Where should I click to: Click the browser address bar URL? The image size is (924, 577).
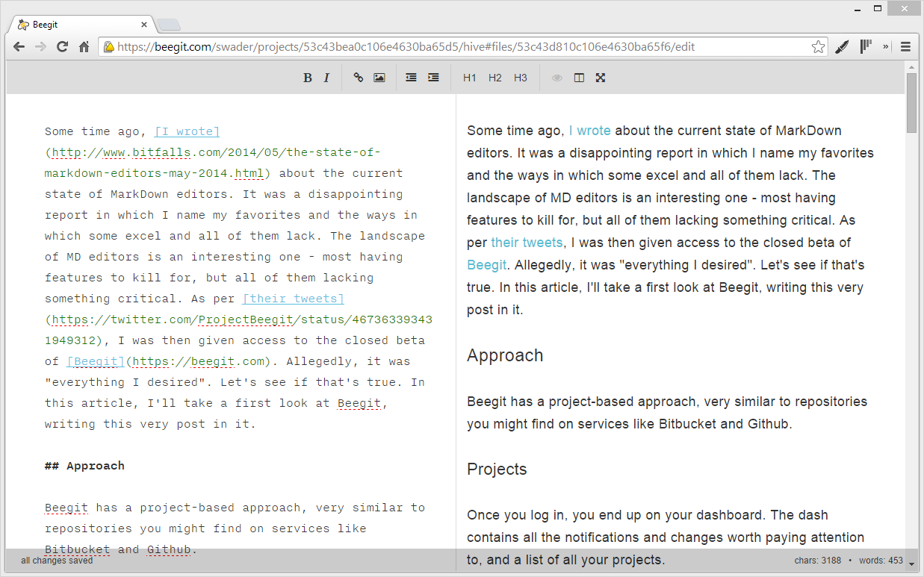coord(448,46)
